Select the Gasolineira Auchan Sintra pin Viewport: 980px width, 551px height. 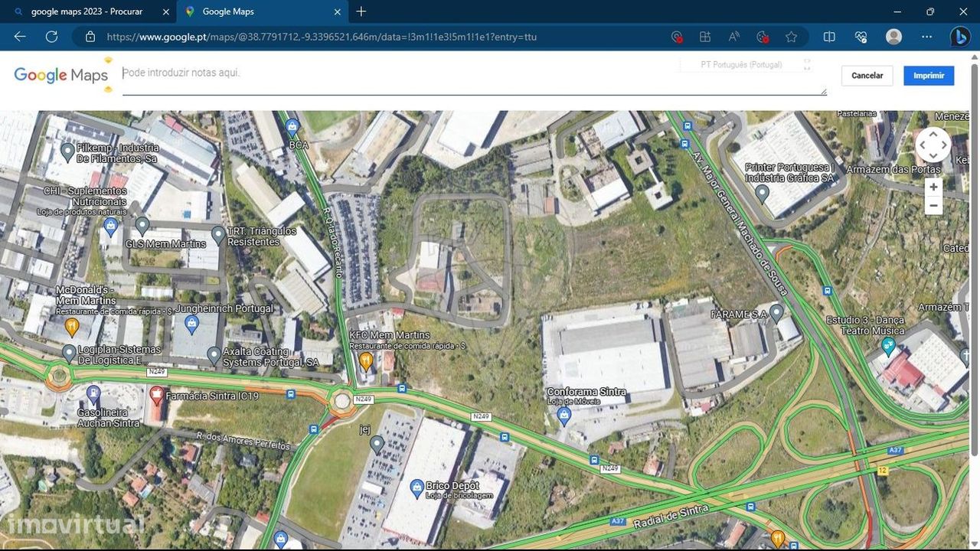[x=93, y=395]
